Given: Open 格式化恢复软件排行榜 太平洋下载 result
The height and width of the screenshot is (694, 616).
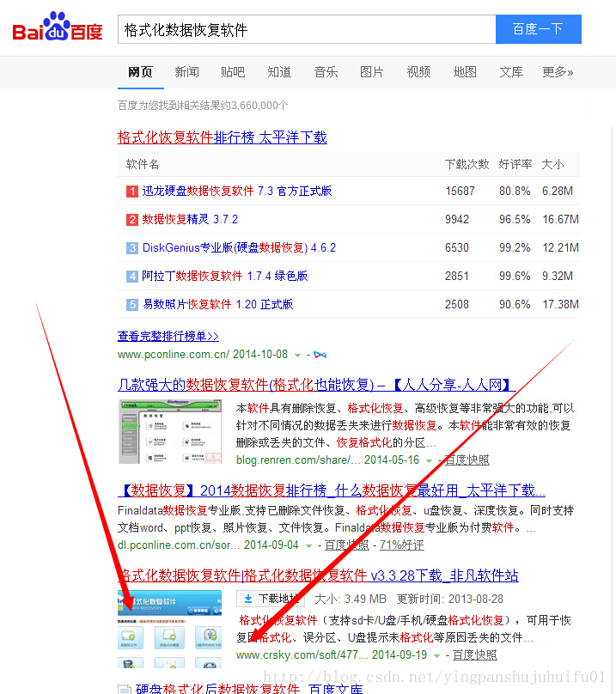Looking at the screenshot, I should tap(223, 137).
